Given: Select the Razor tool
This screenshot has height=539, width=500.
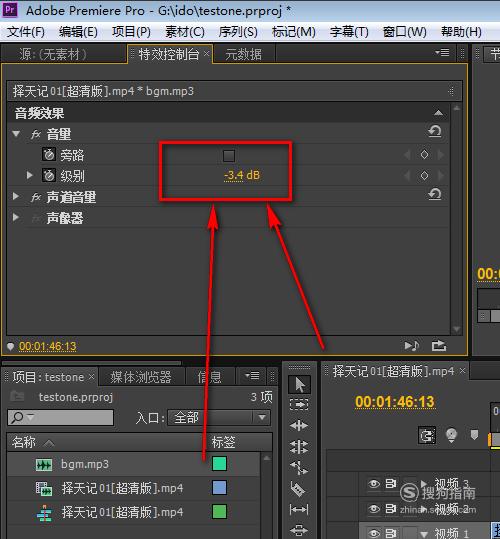Looking at the screenshot, I should pyautogui.click(x=298, y=489).
